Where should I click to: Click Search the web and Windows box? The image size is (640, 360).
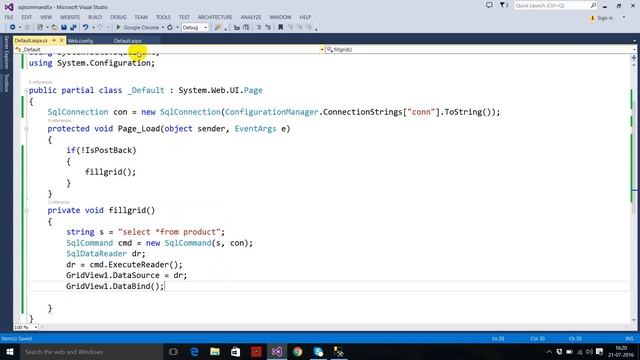(91, 352)
